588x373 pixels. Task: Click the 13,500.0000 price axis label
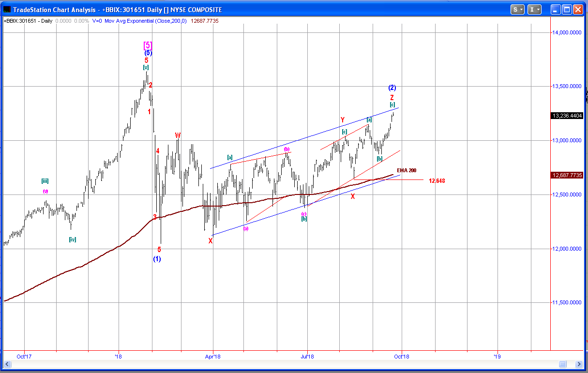(567, 86)
